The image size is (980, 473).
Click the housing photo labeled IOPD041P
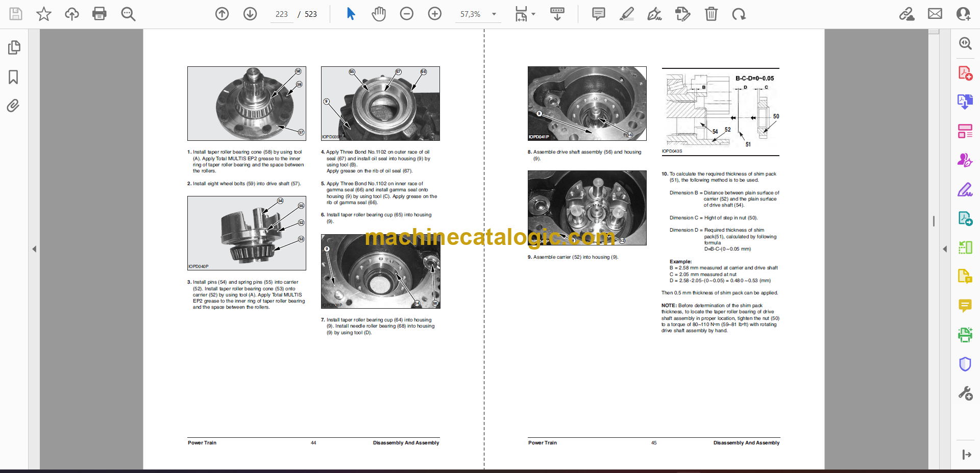587,104
